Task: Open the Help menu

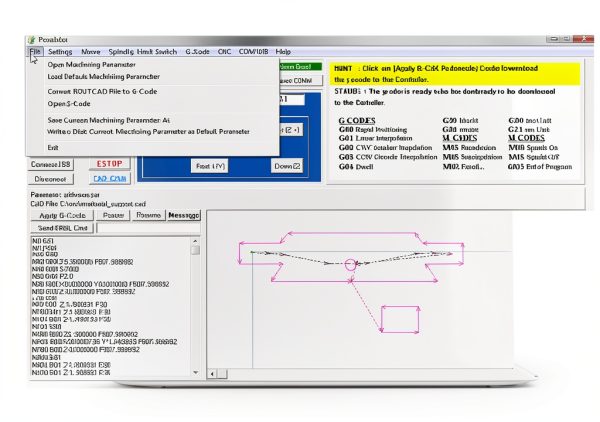Action: (x=283, y=52)
